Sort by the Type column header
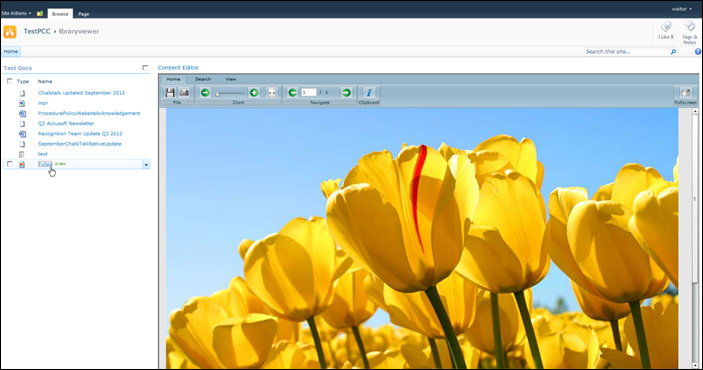This screenshot has height=370, width=703. point(23,82)
